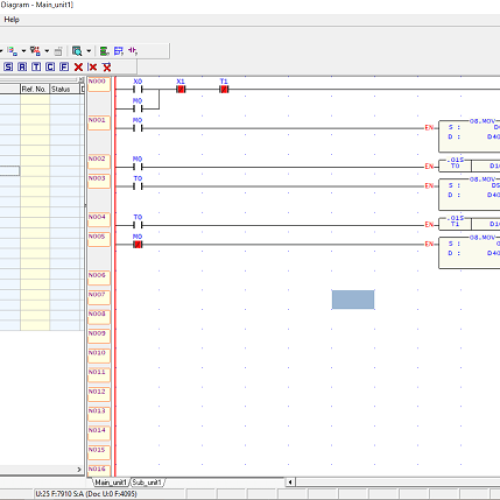Switch to the Sub_unit1 tab
The height and width of the screenshot is (500, 500).
tap(147, 482)
